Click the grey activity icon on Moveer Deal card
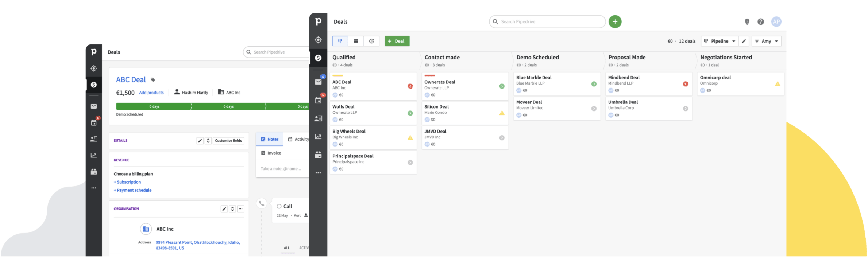 point(594,109)
